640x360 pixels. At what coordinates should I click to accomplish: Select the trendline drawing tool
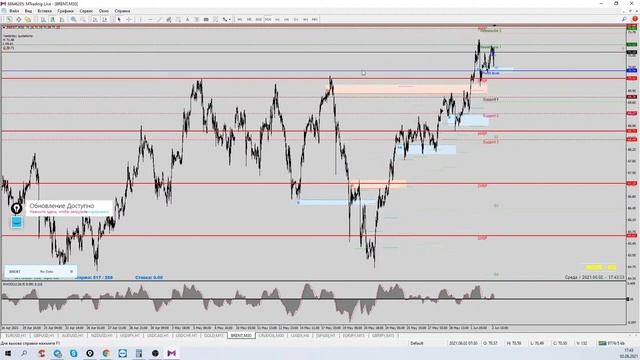click(x=159, y=19)
